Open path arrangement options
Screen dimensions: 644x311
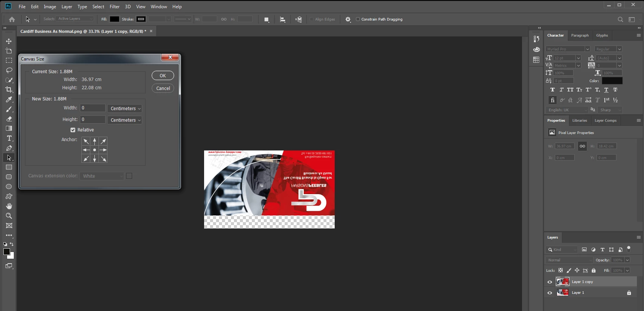click(x=298, y=19)
